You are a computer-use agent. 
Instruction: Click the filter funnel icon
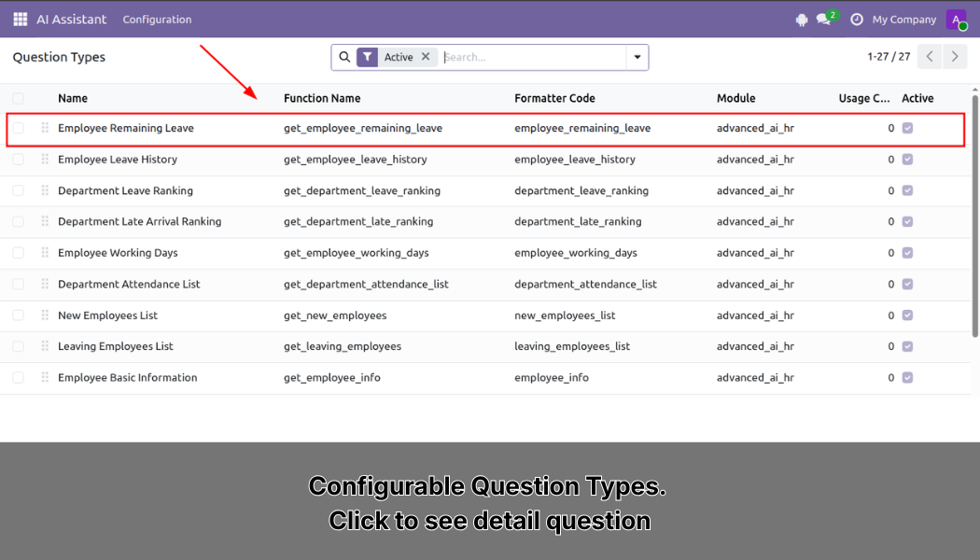coord(368,57)
